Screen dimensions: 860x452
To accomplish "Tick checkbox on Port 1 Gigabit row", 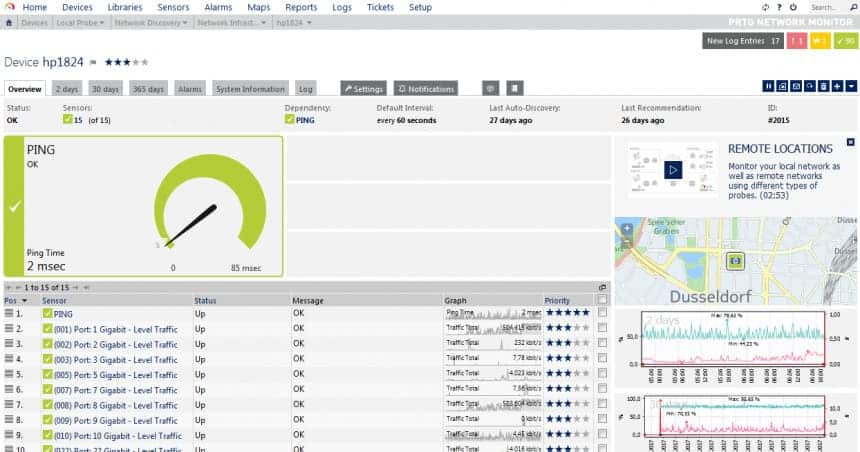I will tap(602, 327).
